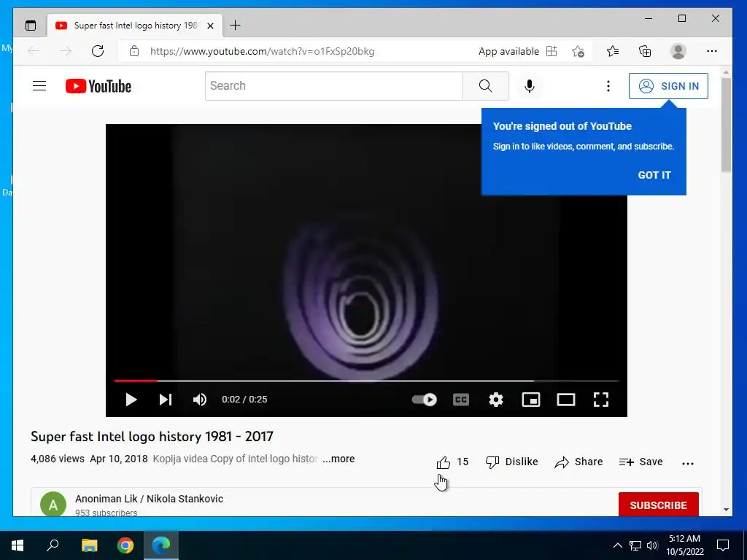This screenshot has width=747, height=560.
Task: Toggle closed captions CC button
Action: pos(461,400)
